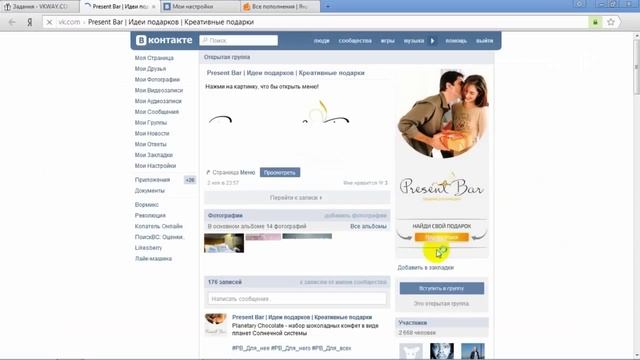Click the second member avatar thumbnail
The height and width of the screenshot is (360, 640).
pyautogui.click(x=442, y=351)
